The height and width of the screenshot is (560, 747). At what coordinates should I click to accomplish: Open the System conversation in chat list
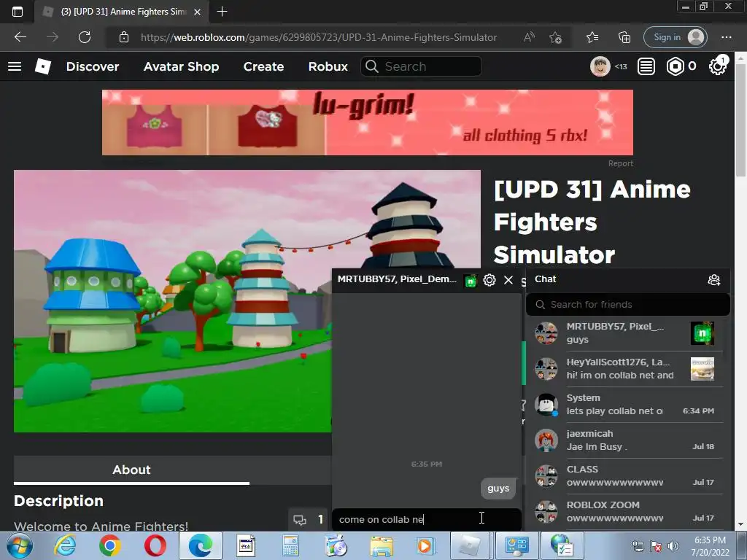tap(627, 404)
